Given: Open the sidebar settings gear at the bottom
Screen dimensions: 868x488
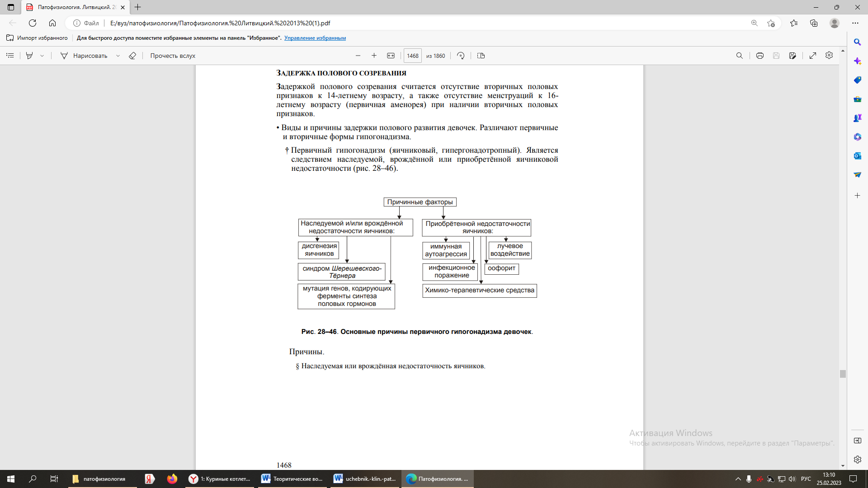Looking at the screenshot, I should pyautogui.click(x=857, y=460).
